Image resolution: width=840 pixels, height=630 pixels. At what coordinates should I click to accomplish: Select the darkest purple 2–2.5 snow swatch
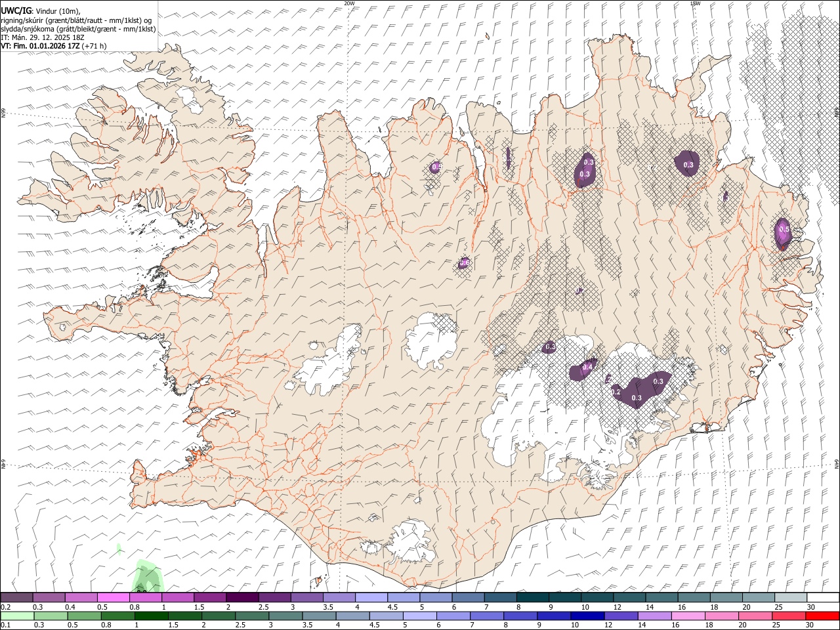click(242, 598)
